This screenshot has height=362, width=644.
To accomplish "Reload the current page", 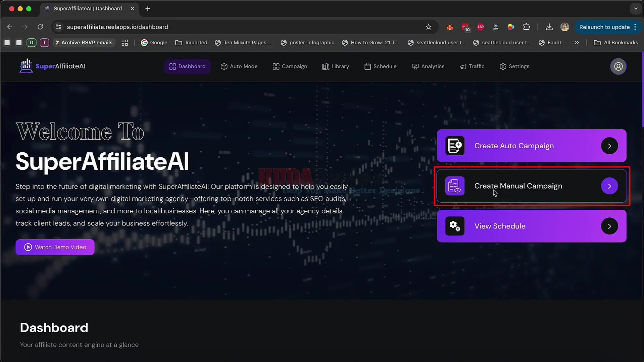I will 40,27.
